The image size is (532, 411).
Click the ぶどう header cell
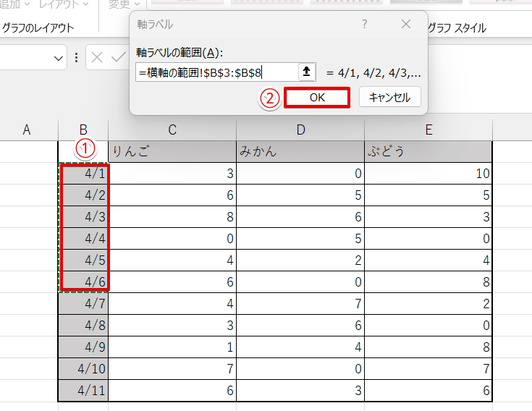[x=428, y=151]
